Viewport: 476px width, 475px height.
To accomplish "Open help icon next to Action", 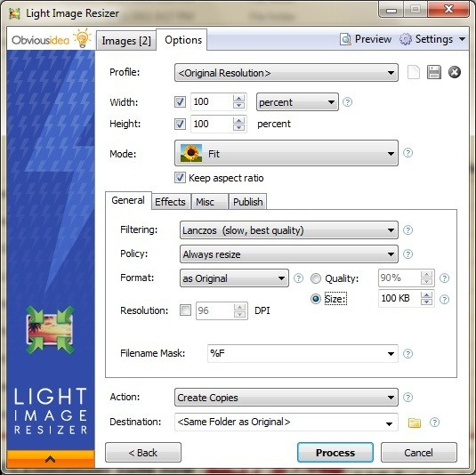I will click(407, 398).
